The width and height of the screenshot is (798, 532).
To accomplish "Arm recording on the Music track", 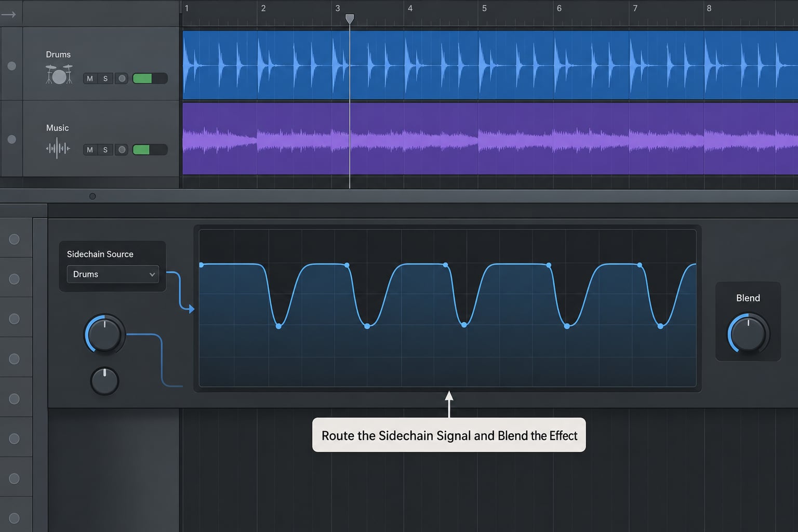I will [122, 150].
